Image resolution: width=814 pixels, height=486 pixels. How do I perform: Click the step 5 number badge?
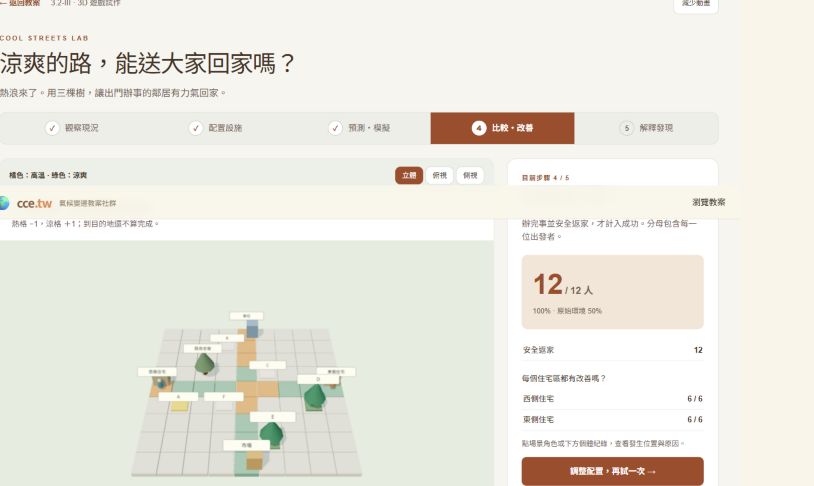tap(627, 128)
